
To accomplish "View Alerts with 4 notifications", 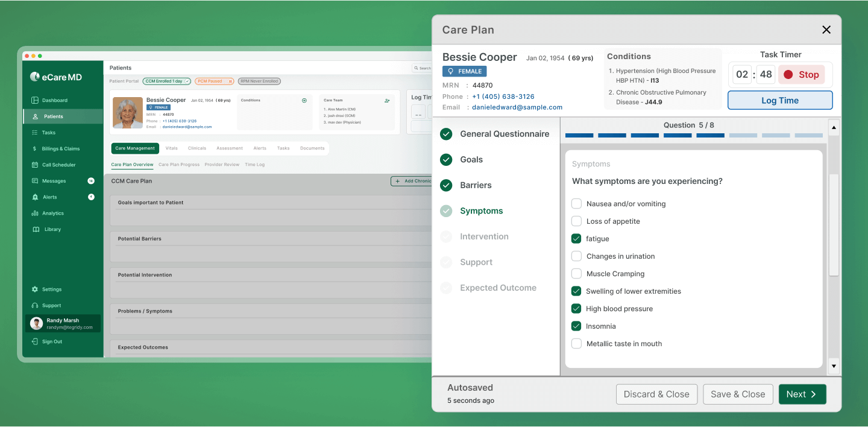I will tap(48, 197).
